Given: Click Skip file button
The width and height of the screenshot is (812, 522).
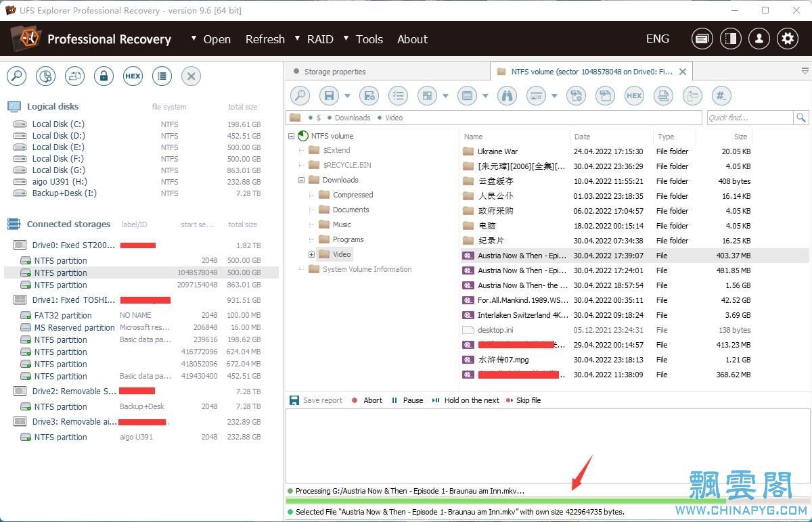Looking at the screenshot, I should pyautogui.click(x=524, y=400).
